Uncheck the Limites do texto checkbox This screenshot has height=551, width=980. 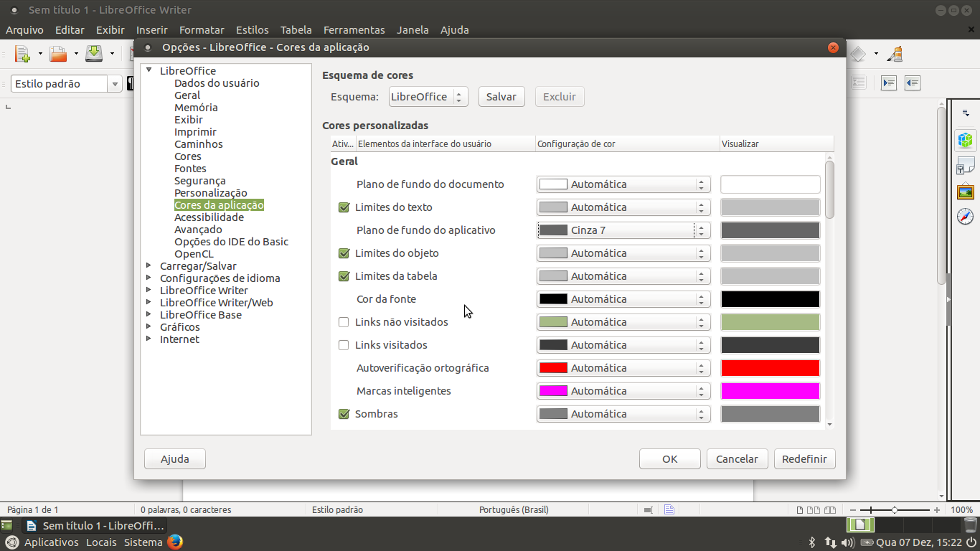coord(344,207)
